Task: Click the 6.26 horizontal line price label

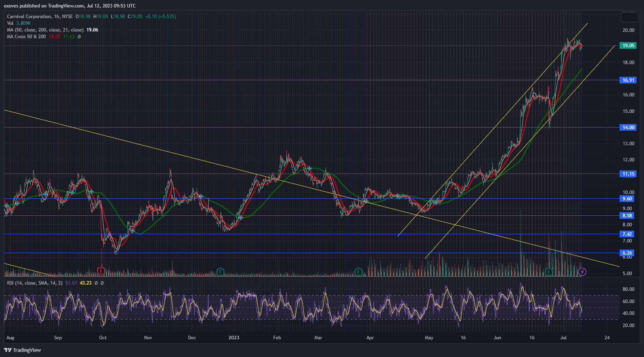Action: (x=627, y=253)
